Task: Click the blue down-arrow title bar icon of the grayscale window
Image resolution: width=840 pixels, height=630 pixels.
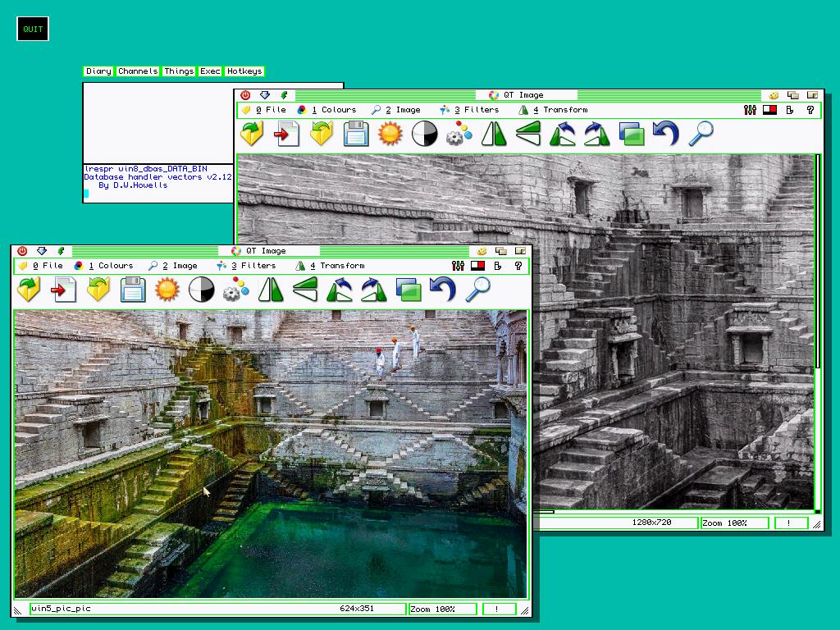Action: coord(265,95)
